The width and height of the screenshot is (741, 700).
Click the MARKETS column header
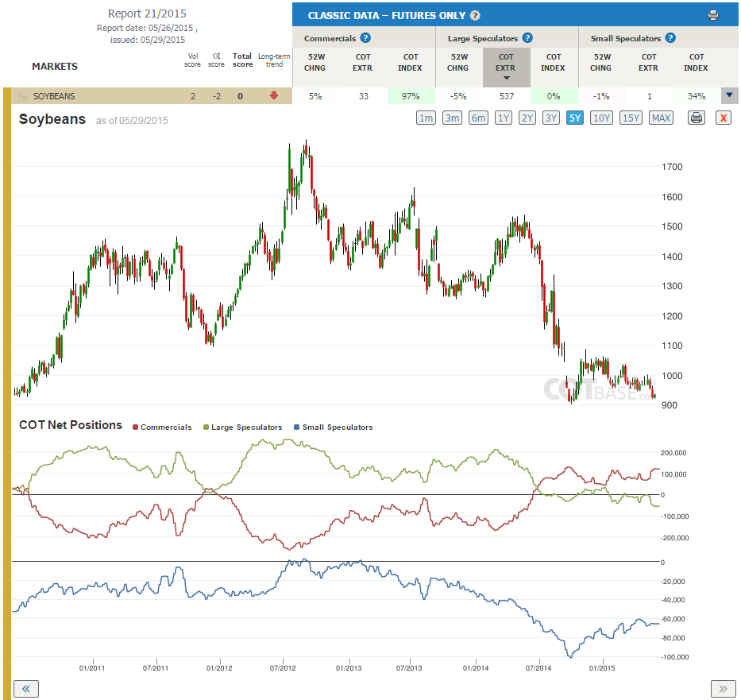click(x=55, y=66)
